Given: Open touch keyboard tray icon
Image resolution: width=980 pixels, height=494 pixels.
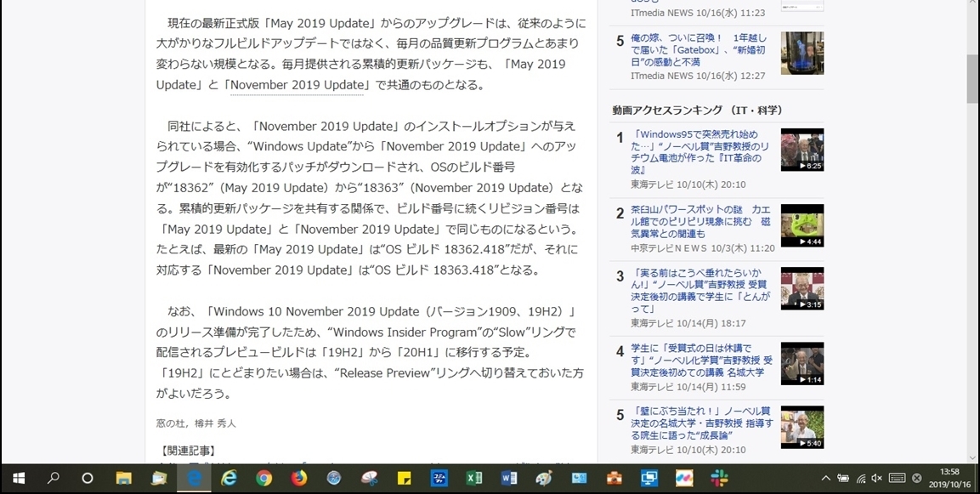Looking at the screenshot, I should (x=897, y=479).
